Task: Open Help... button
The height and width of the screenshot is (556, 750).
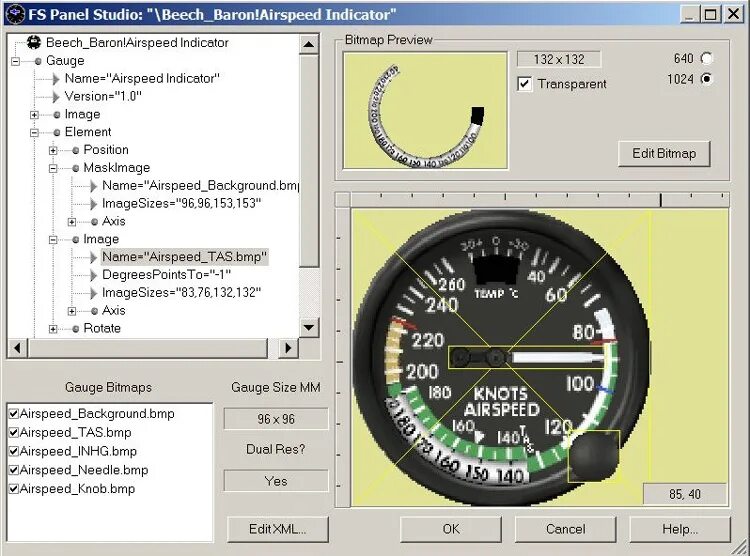Action: tap(680, 529)
